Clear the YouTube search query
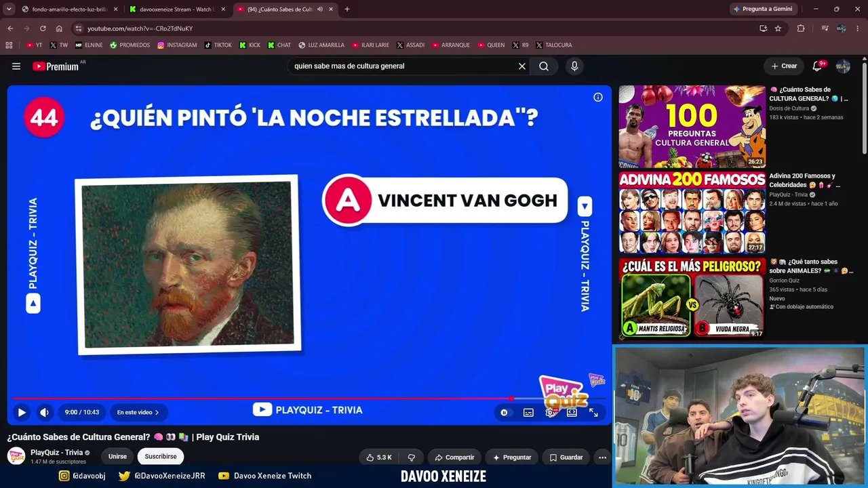Screen dimensions: 868x488 click(522, 66)
